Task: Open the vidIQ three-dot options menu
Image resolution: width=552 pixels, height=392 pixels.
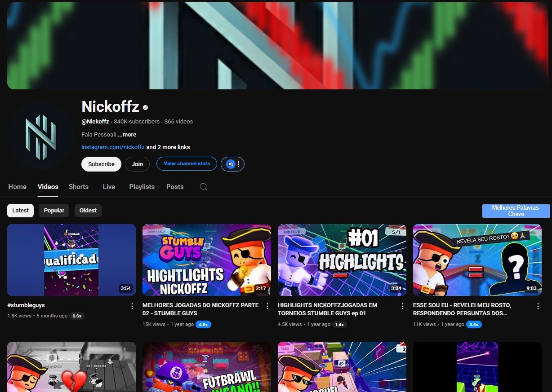Action: click(x=239, y=164)
